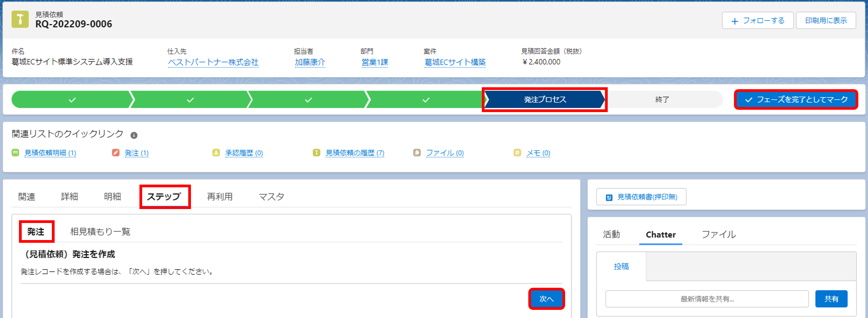Viewport: 868px width, 318px height.
Task: Switch to the right panel ファイル tab
Action: [719, 234]
